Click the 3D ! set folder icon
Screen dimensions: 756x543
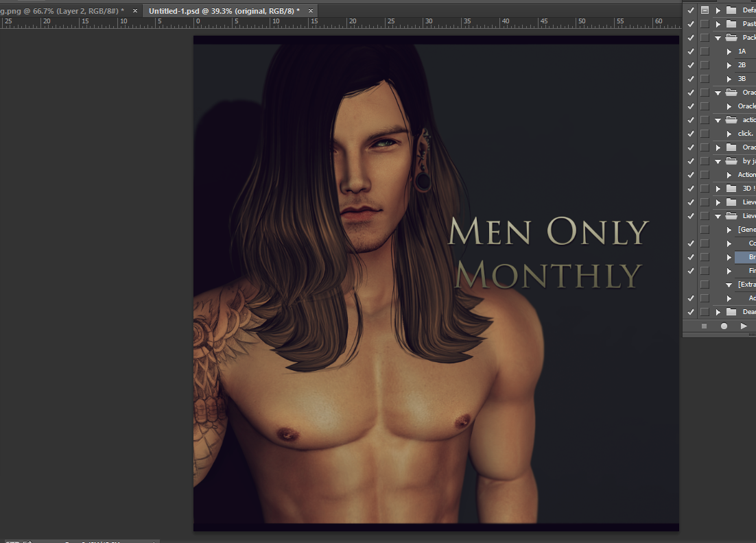[731, 189]
